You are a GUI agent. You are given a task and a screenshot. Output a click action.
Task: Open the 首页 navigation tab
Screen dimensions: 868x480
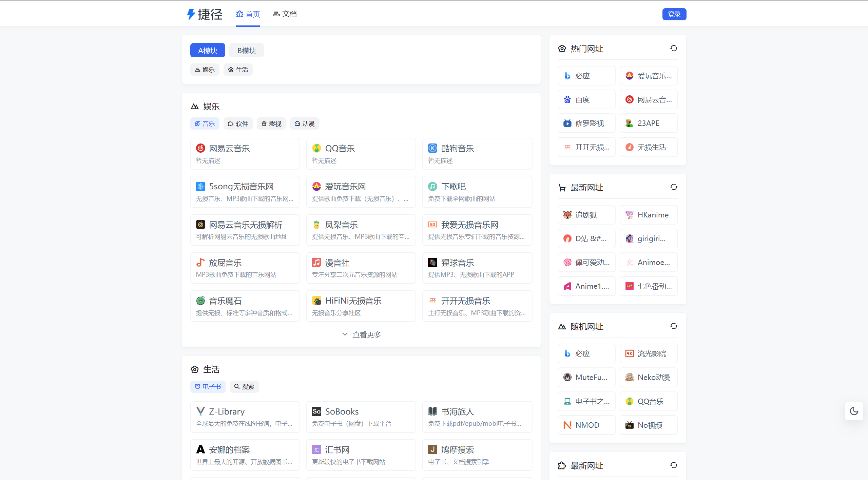[x=248, y=14]
